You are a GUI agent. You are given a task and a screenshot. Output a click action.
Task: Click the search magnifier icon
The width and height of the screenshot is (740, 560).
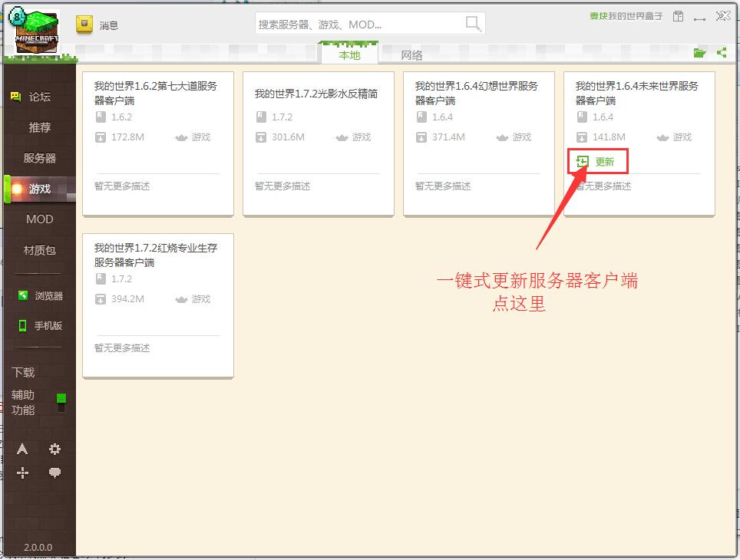click(472, 23)
